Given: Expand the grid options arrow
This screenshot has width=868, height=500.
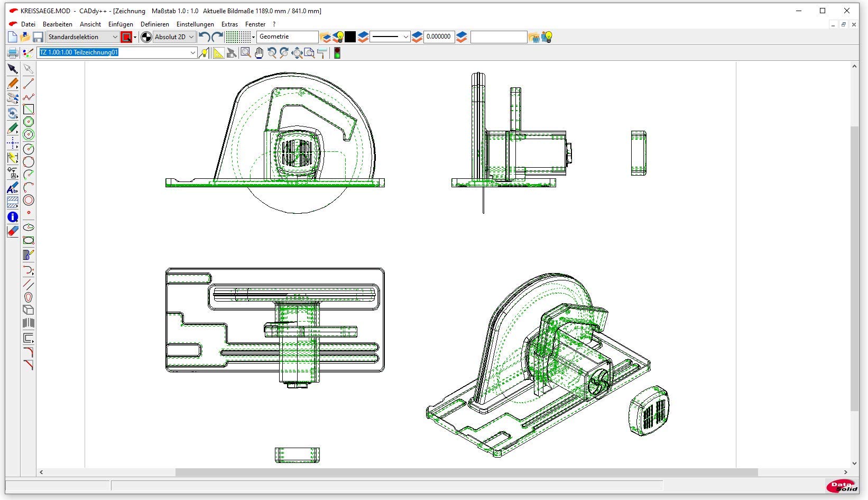Looking at the screenshot, I should [x=254, y=37].
